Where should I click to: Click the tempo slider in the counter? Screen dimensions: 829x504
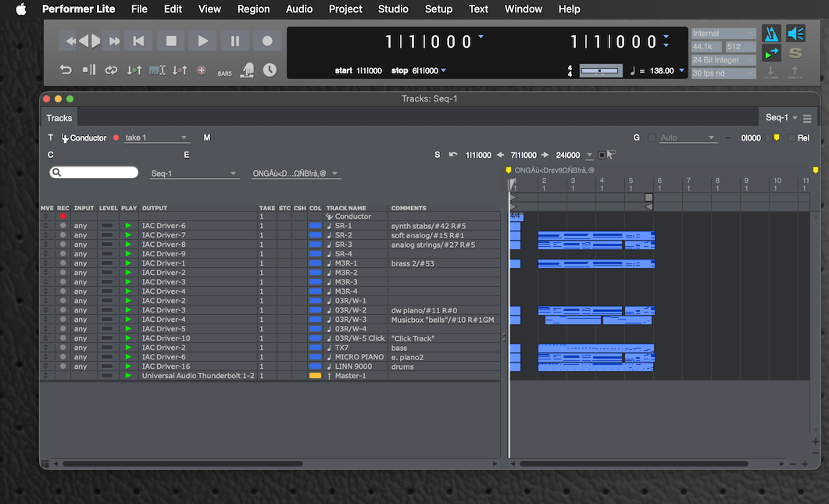[601, 70]
